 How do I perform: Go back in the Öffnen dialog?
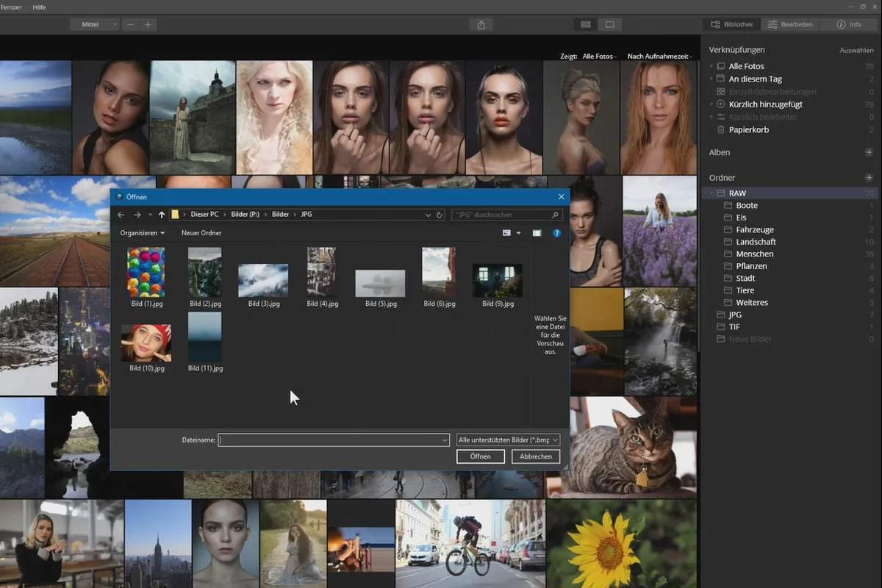(121, 215)
